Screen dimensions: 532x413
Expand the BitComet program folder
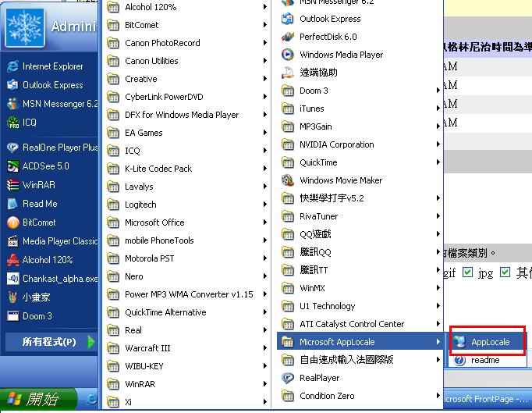tap(186, 25)
